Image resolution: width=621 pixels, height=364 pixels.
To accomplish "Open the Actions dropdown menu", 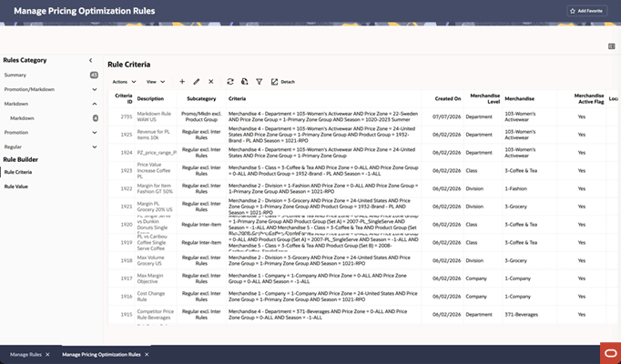I will tap(124, 82).
